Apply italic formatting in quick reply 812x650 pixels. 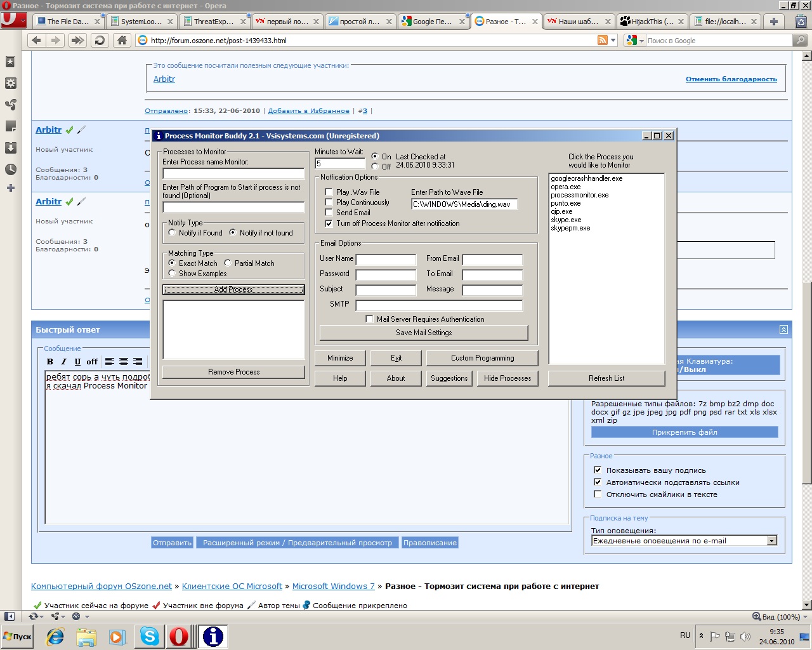[x=63, y=362]
